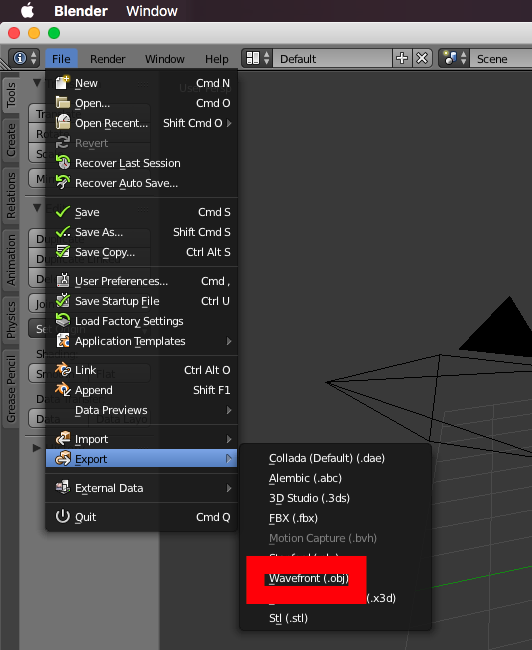The width and height of the screenshot is (532, 650).
Task: Switch to the Relations tab
Action: point(11,195)
